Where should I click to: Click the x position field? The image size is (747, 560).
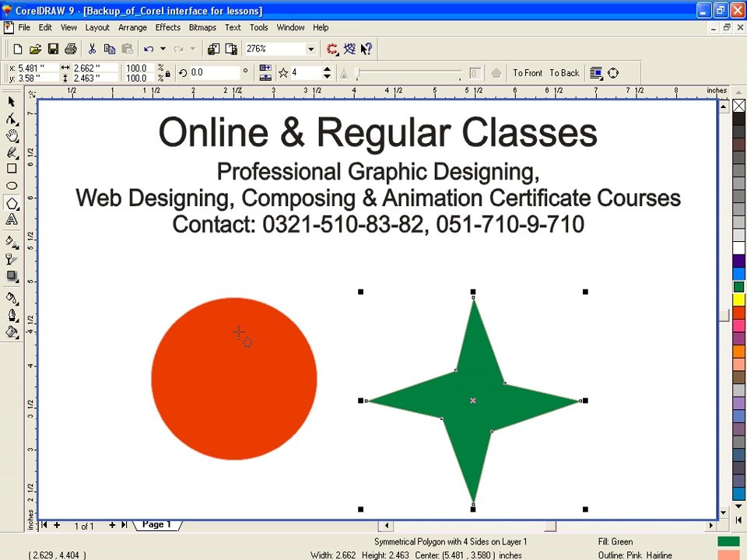[37, 68]
